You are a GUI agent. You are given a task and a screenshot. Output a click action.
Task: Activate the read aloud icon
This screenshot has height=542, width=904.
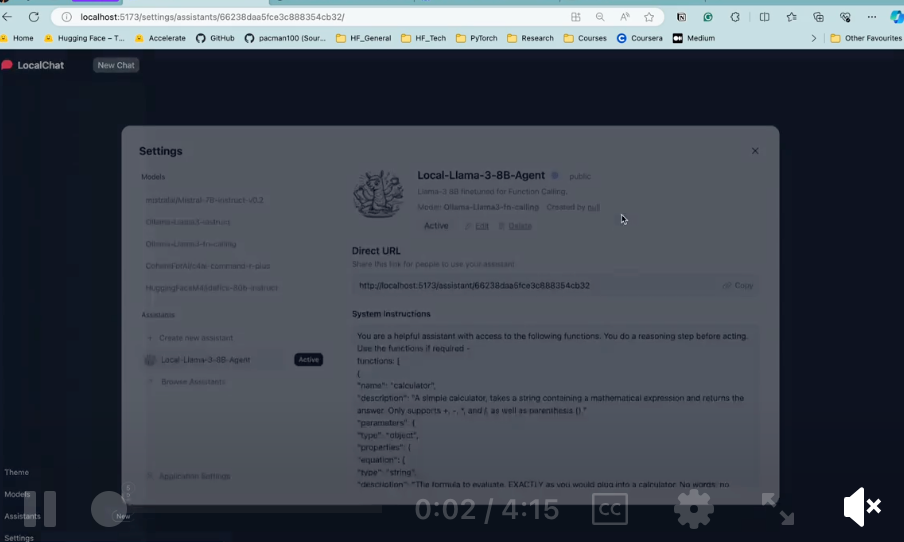click(625, 17)
